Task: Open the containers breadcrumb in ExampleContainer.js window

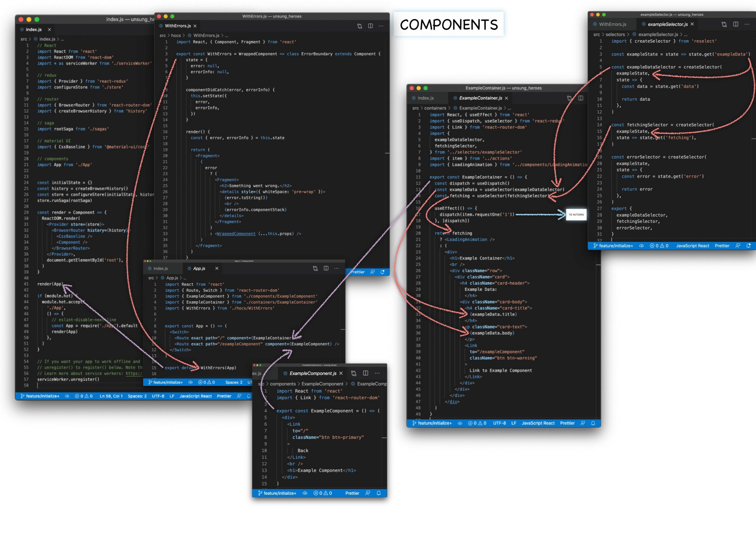Action: tap(436, 108)
